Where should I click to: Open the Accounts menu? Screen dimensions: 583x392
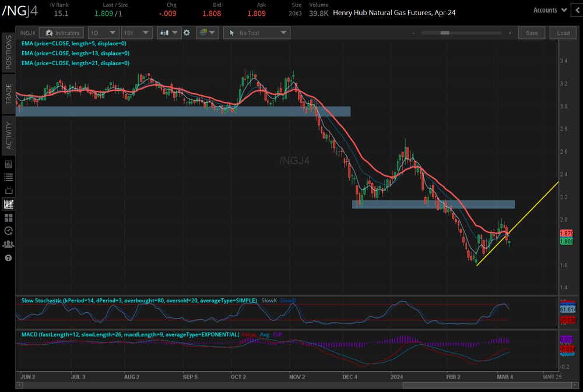click(550, 10)
